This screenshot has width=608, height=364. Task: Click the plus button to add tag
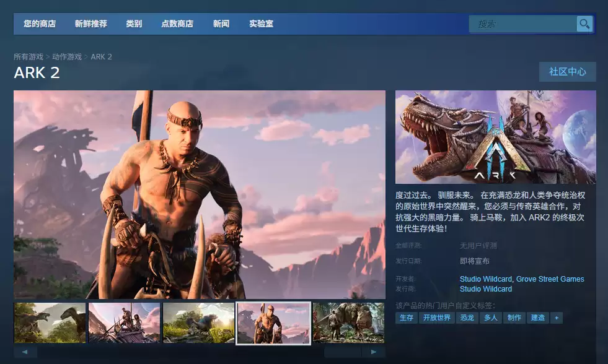[x=556, y=318]
